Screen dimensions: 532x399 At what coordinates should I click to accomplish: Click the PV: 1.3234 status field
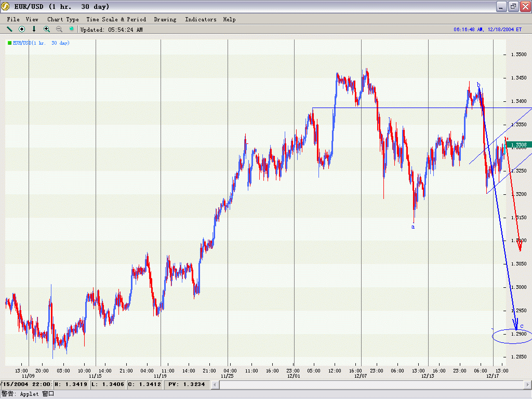[x=187, y=384]
